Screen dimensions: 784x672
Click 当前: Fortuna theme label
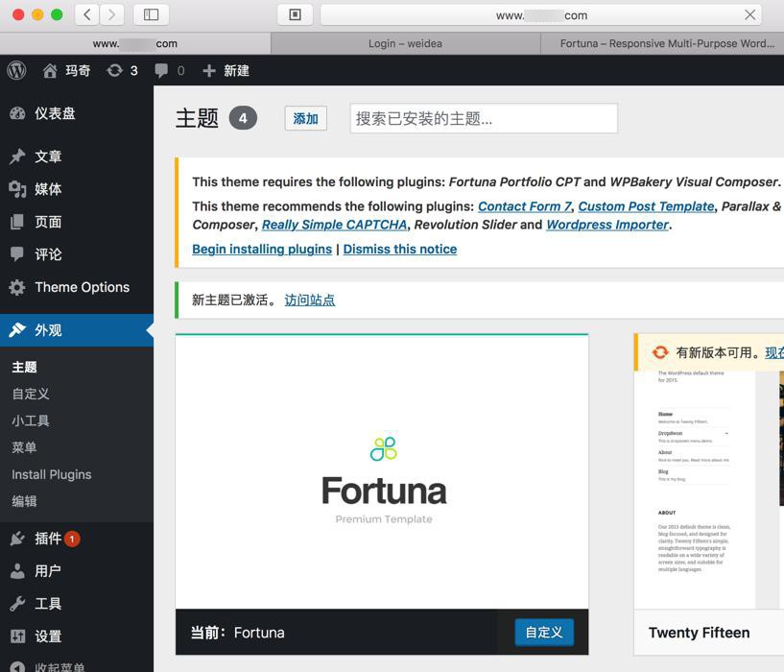coord(237,633)
